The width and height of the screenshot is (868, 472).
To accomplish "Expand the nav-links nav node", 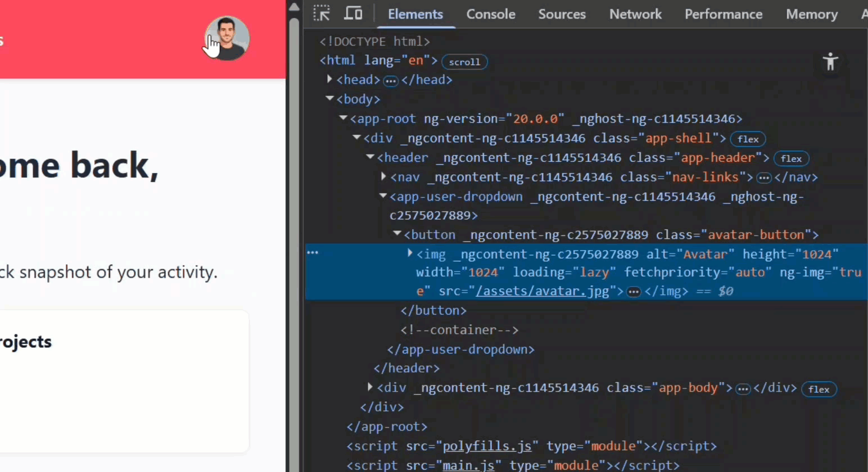I will pyautogui.click(x=383, y=176).
